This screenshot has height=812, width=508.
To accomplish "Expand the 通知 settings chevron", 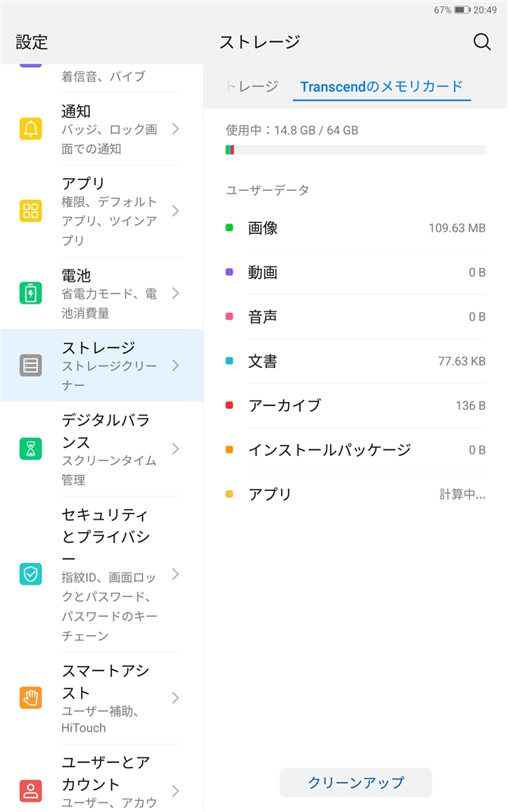I will coord(175,128).
